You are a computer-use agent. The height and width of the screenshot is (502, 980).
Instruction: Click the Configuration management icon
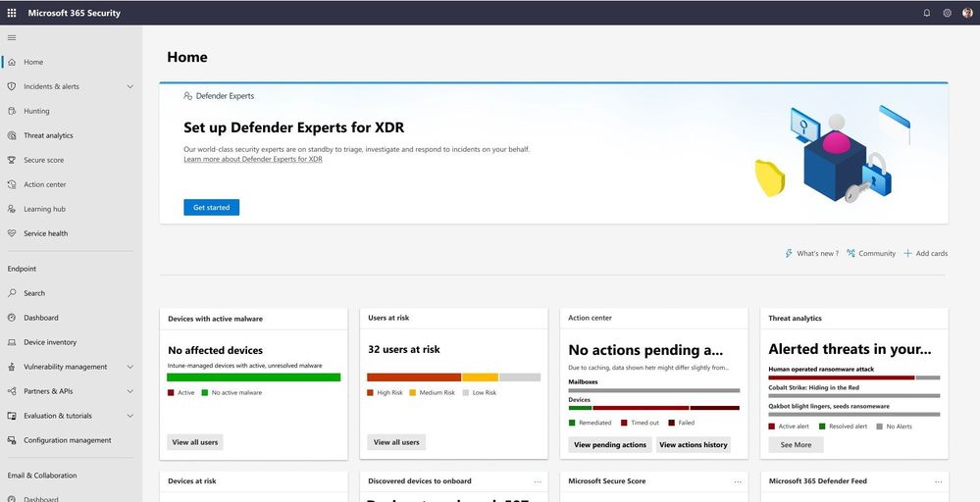pos(12,440)
